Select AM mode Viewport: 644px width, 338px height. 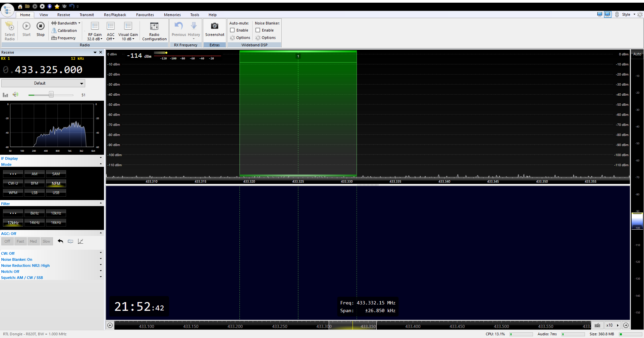(x=35, y=174)
